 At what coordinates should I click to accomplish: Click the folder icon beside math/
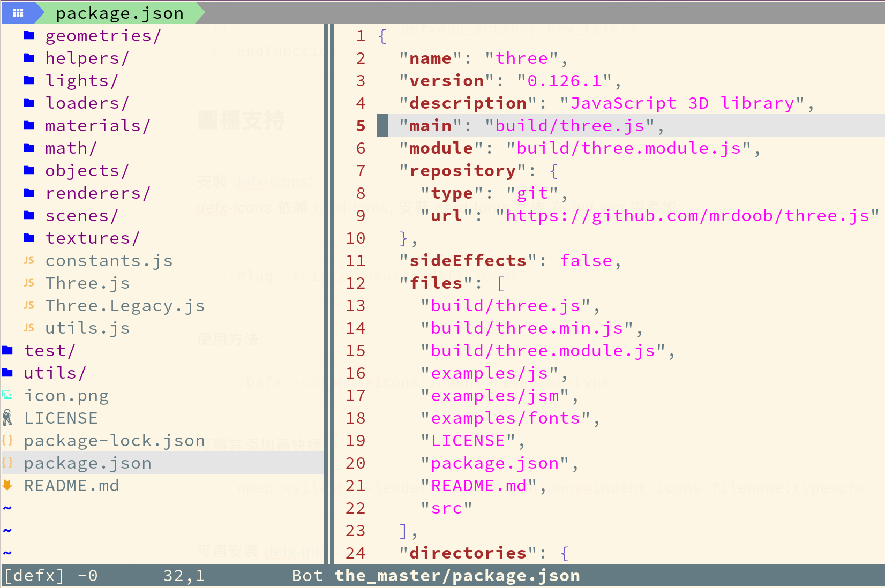click(29, 148)
